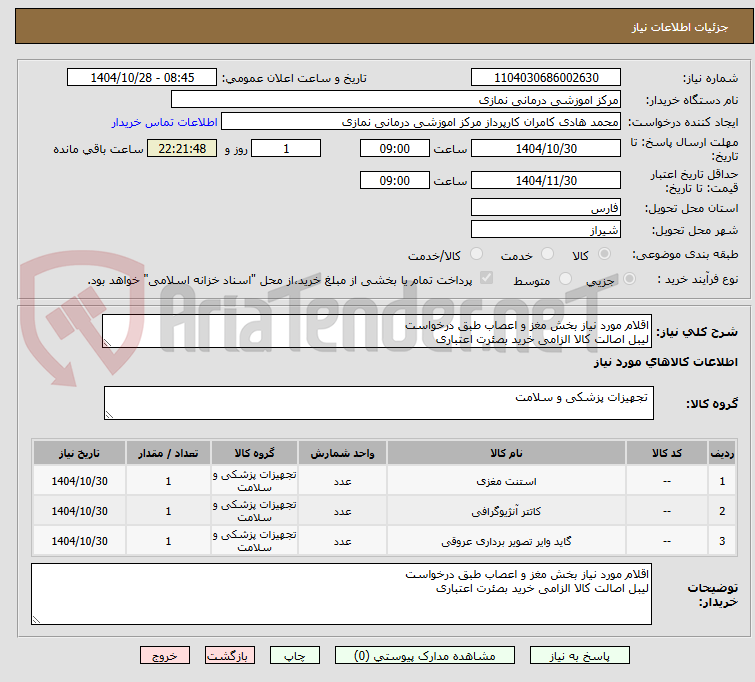
Task: Click the quantity cell in کاتتر آنژیوگرافی row
Action: point(168,511)
